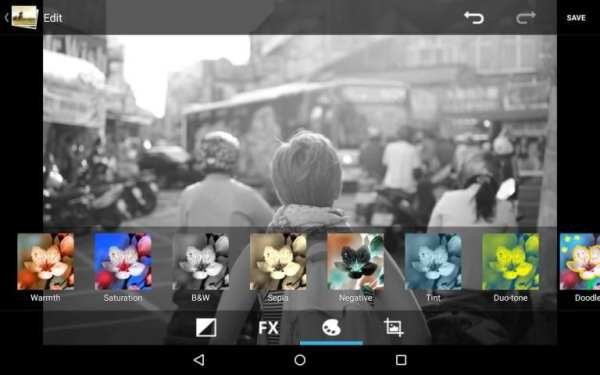Click the Duo-tone label text
Image resolution: width=600 pixels, height=375 pixels.
511,298
